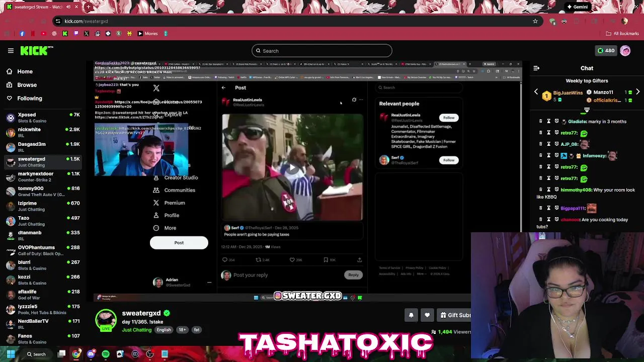Open All Bookmarks folder
Viewport: 644px width, 362px height.
pyautogui.click(x=622, y=34)
